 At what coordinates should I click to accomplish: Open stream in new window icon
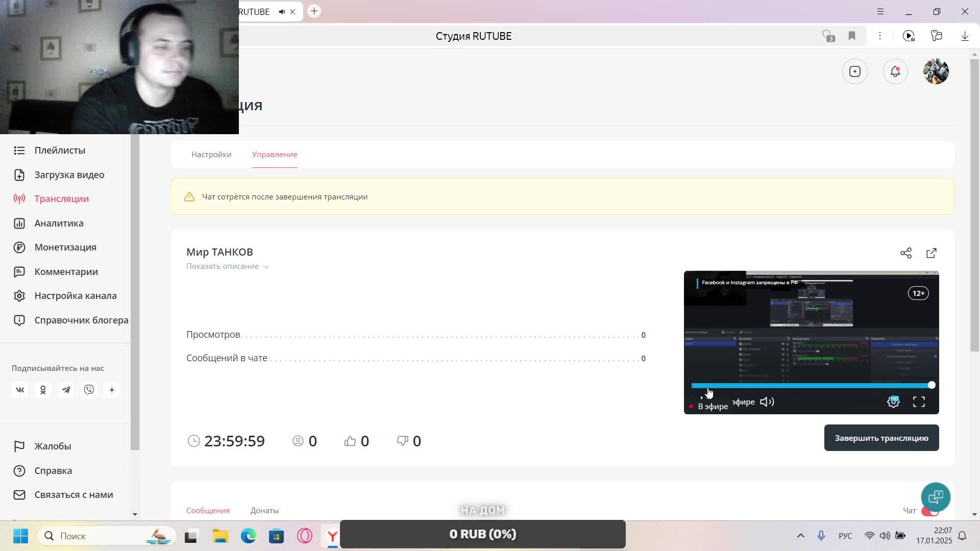[931, 253]
